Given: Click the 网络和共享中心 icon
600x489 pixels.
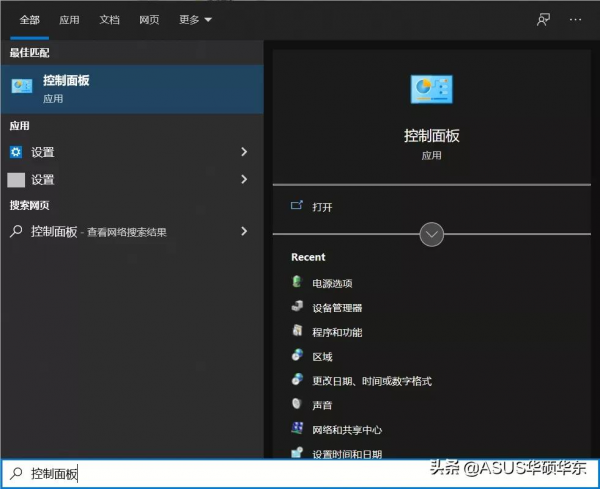Looking at the screenshot, I should [297, 428].
